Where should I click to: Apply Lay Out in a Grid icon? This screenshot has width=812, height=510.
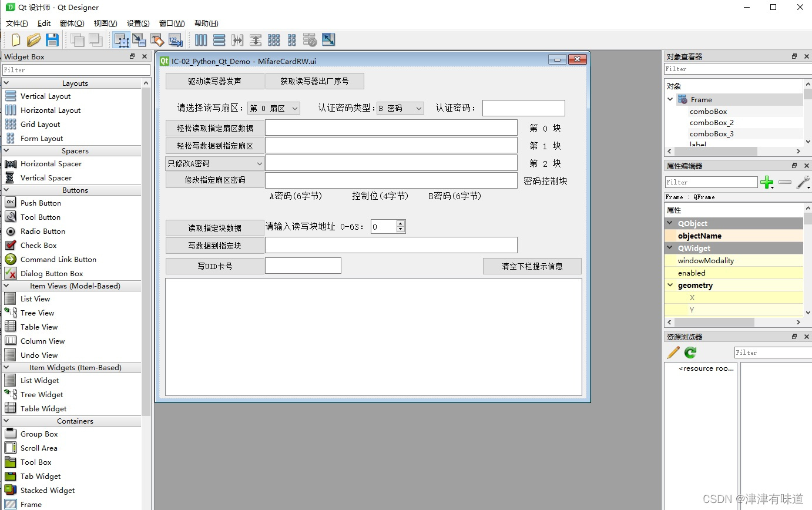tap(274, 40)
